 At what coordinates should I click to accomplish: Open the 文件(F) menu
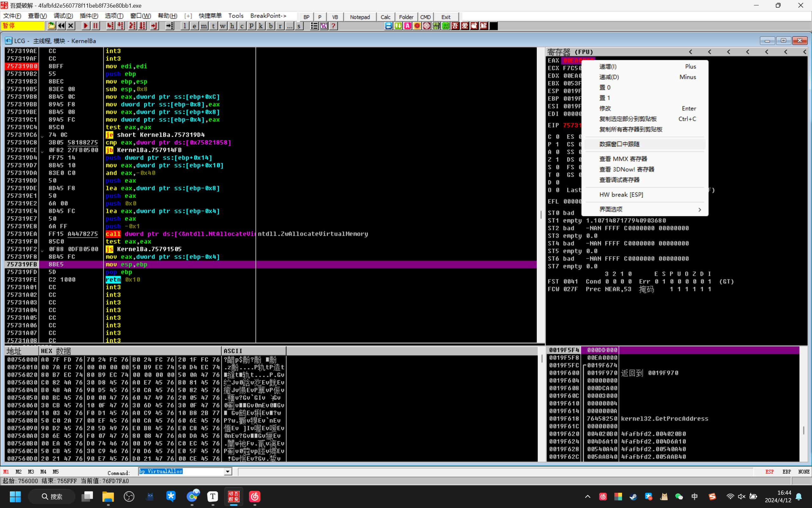click(x=12, y=16)
